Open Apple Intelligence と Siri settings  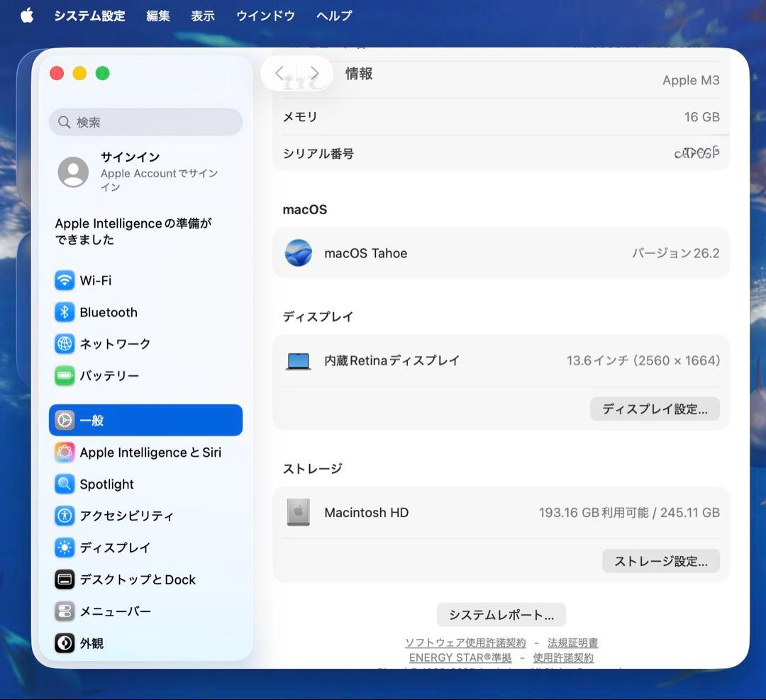coord(139,452)
